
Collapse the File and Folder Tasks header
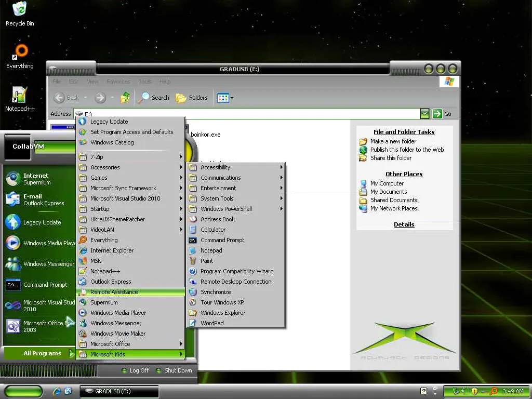404,132
